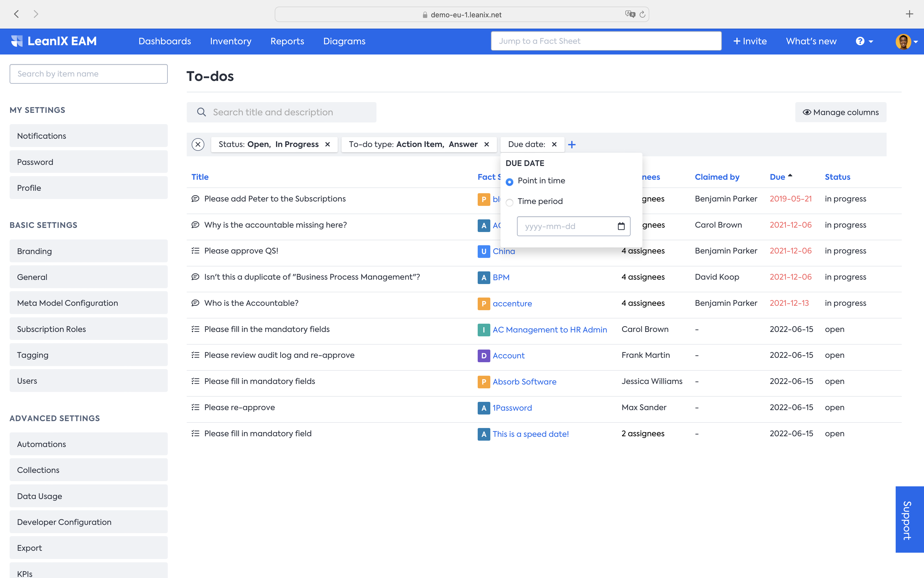Open the calendar picker in date field
924x578 pixels.
pos(621,226)
